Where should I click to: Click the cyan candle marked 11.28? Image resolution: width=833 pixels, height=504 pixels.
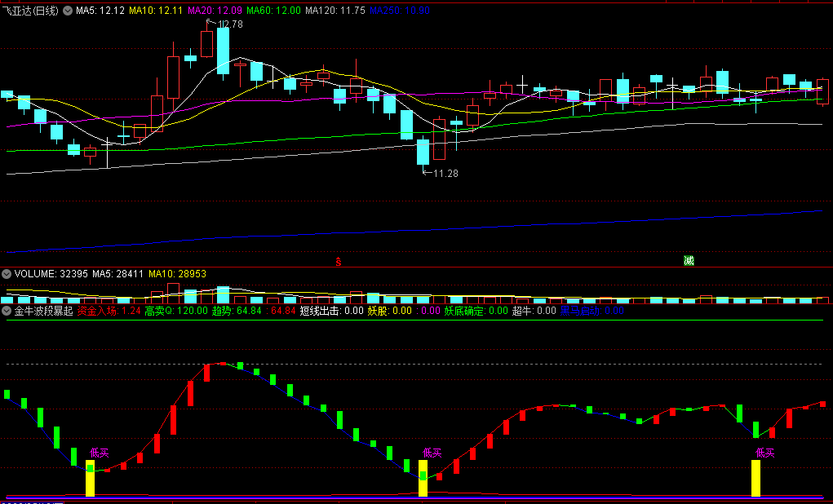click(423, 152)
